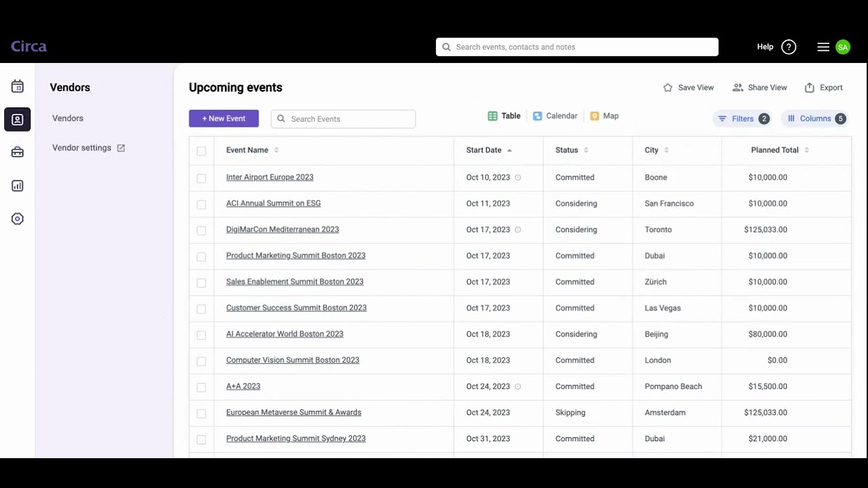Screen dimensions: 868x488
Task: Open the reports chart sidebar icon
Action: click(18, 186)
